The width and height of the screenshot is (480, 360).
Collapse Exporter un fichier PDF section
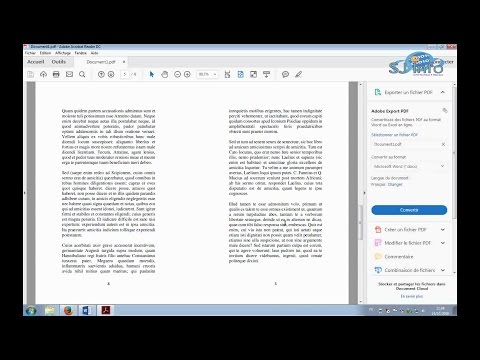[443, 92]
